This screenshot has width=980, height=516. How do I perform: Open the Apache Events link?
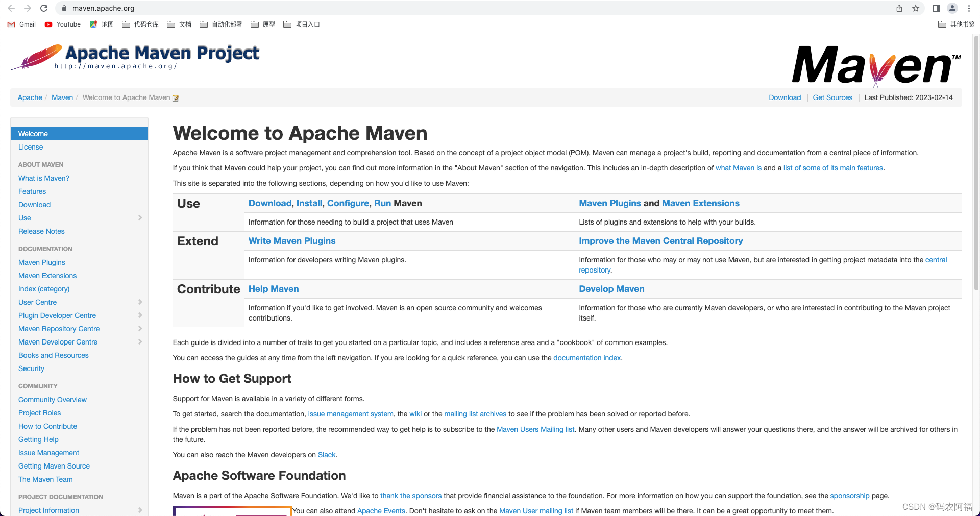[381, 511]
